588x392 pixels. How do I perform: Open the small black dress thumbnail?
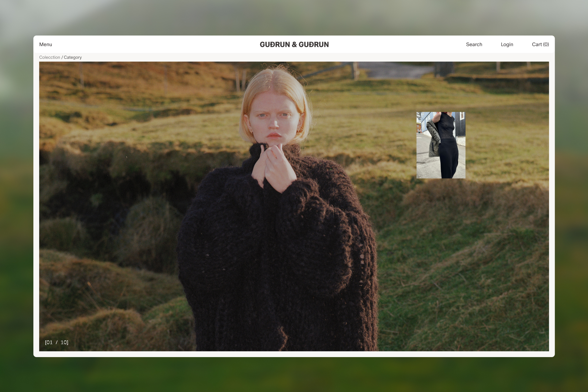click(441, 145)
